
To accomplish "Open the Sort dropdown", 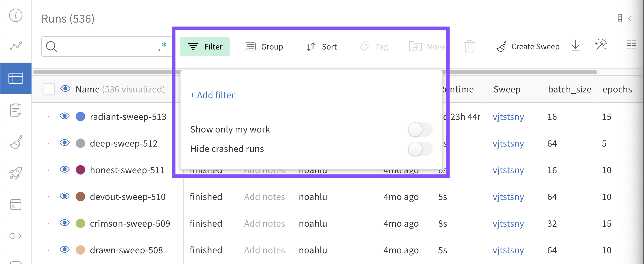I will click(x=322, y=47).
